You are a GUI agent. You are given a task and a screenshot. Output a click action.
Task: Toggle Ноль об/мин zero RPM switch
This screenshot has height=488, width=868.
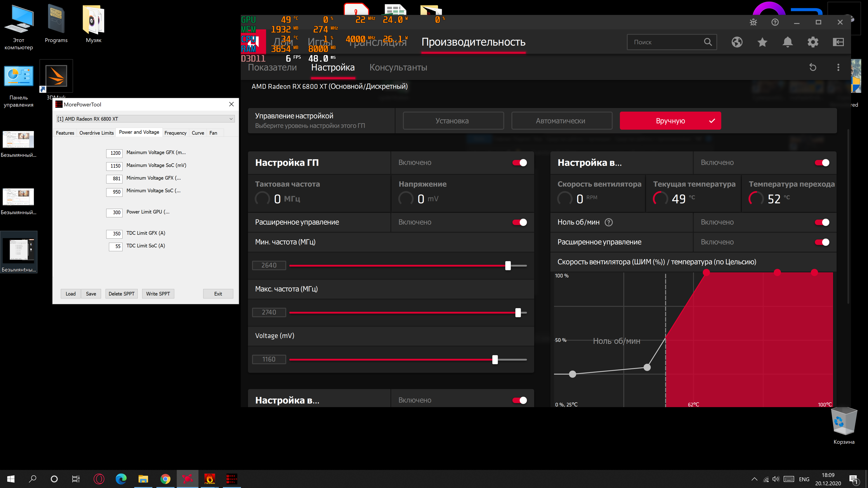[822, 222]
